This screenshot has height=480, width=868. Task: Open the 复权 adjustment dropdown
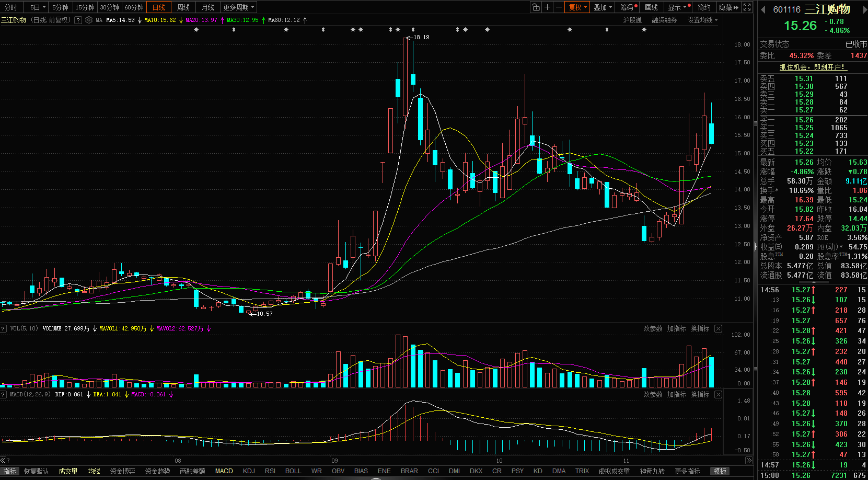pos(578,7)
